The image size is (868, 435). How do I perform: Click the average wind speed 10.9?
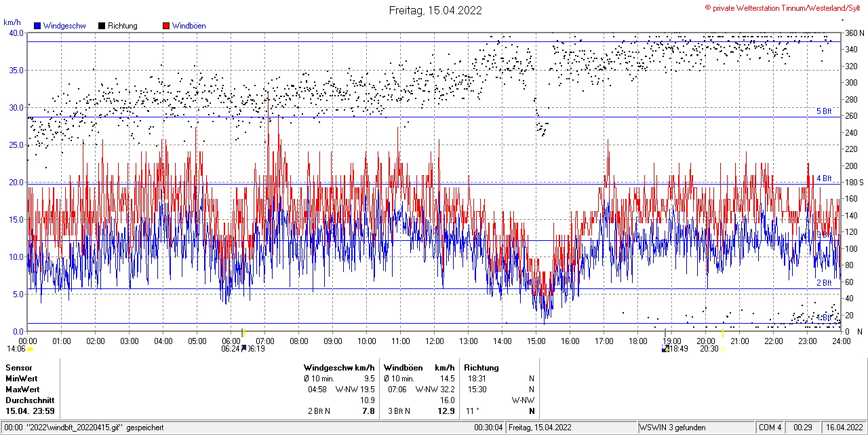pyautogui.click(x=368, y=400)
